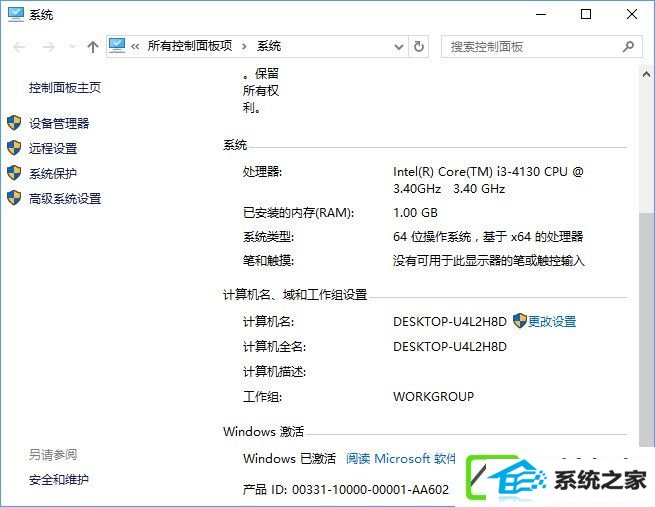This screenshot has height=507, width=655.
Task: Open the recent locations dropdown arrow
Action: [72, 46]
